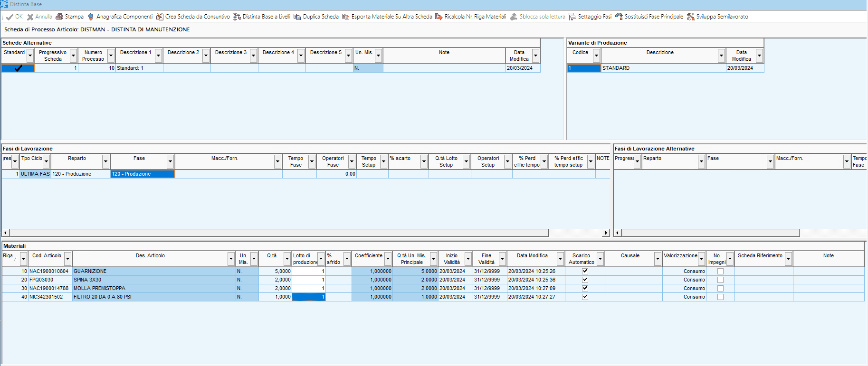Click ULTIMA FAS Tipo Ciclo cell
The width and height of the screenshot is (868, 366).
[35, 174]
